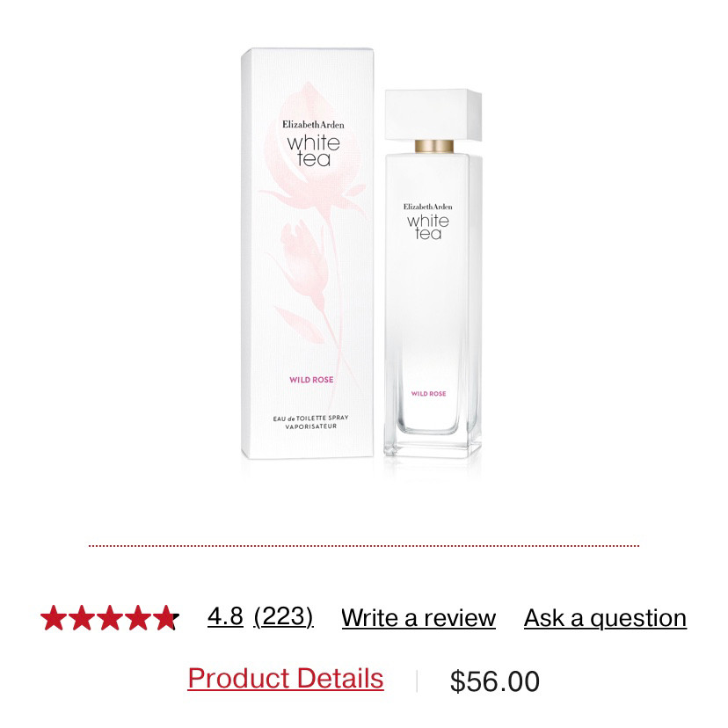Image resolution: width=728 pixels, height=728 pixels.
Task: Open the 4.8 average rating link
Action: point(225,616)
